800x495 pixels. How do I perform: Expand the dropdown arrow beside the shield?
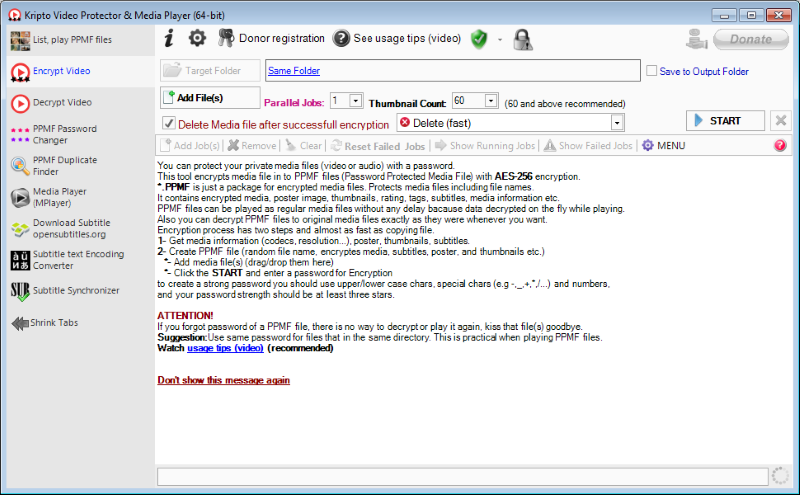500,39
